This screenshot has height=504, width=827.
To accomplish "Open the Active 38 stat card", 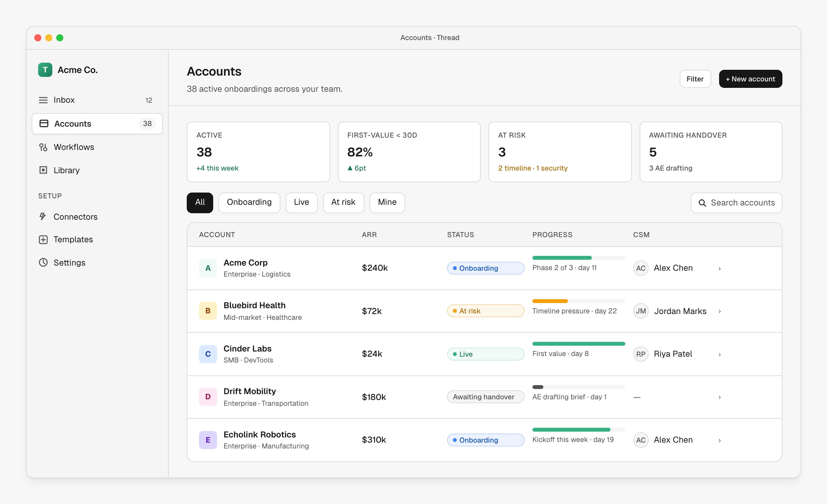I will point(258,152).
